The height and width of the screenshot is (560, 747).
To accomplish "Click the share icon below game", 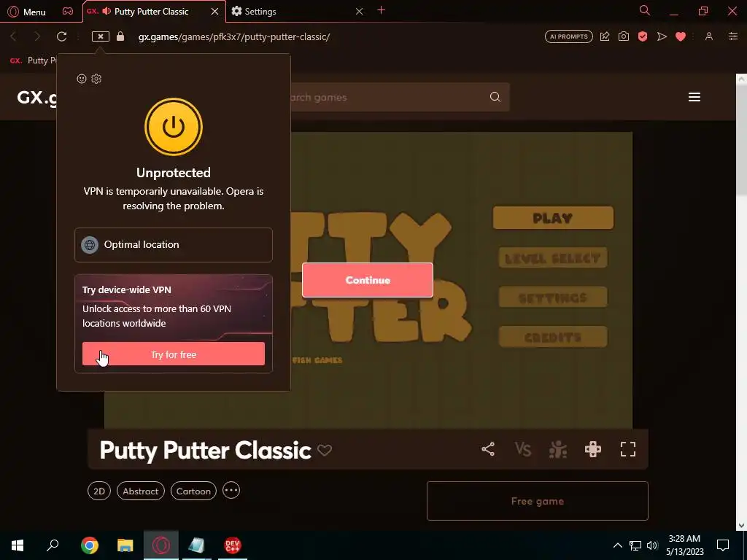I will click(488, 449).
